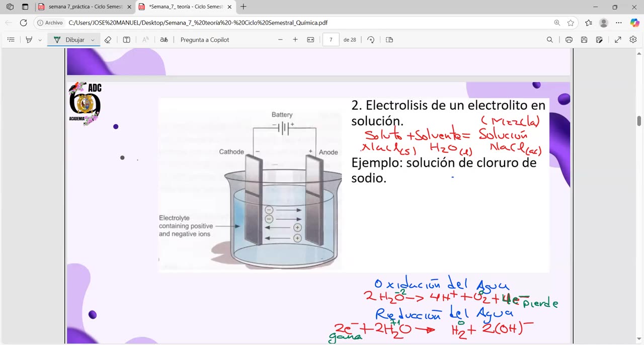Click the '2. Electrolisis de un electrolito' heading
Viewport: 644px width, 345px height.
click(x=448, y=113)
